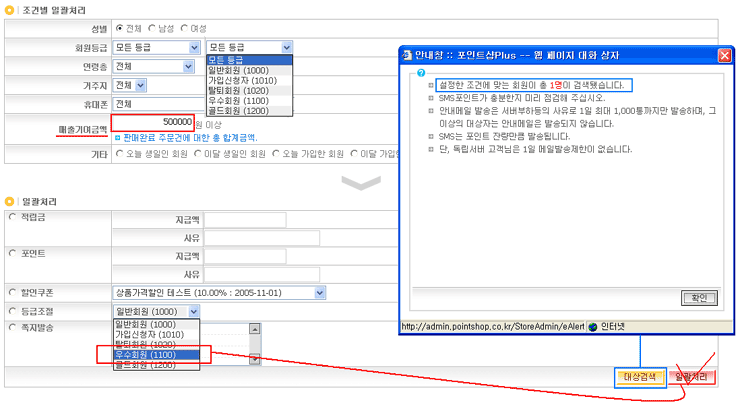740x411 pixels.
Task: Close the 안내창 dialog window
Action: point(724,56)
